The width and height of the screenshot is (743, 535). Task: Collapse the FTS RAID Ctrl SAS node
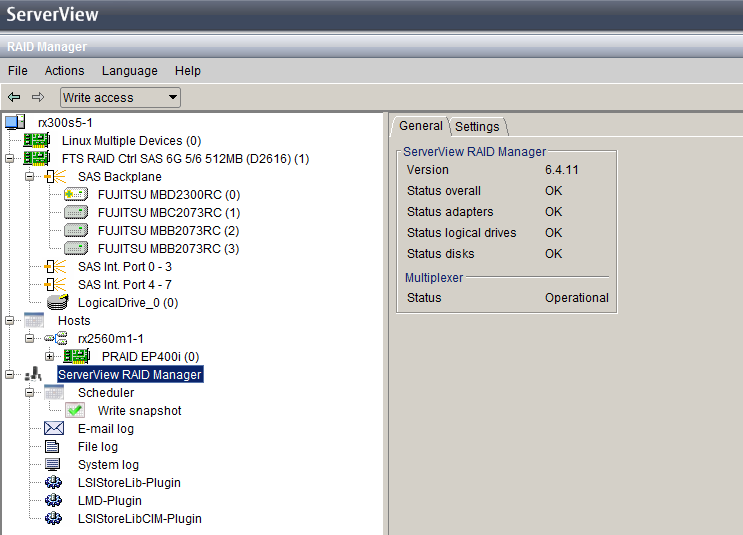(x=9, y=158)
